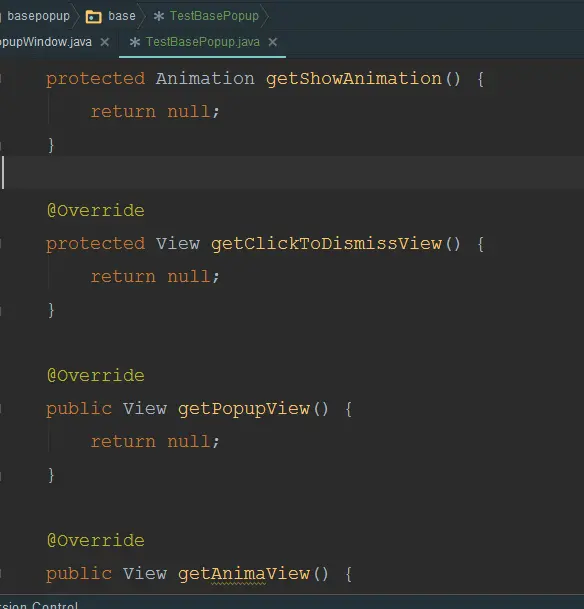Place cursor on getClickToDismissView method name
The image size is (584, 609).
point(326,244)
